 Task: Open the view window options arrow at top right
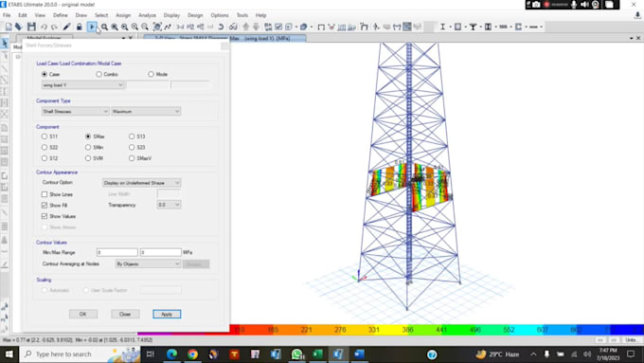coord(632,38)
